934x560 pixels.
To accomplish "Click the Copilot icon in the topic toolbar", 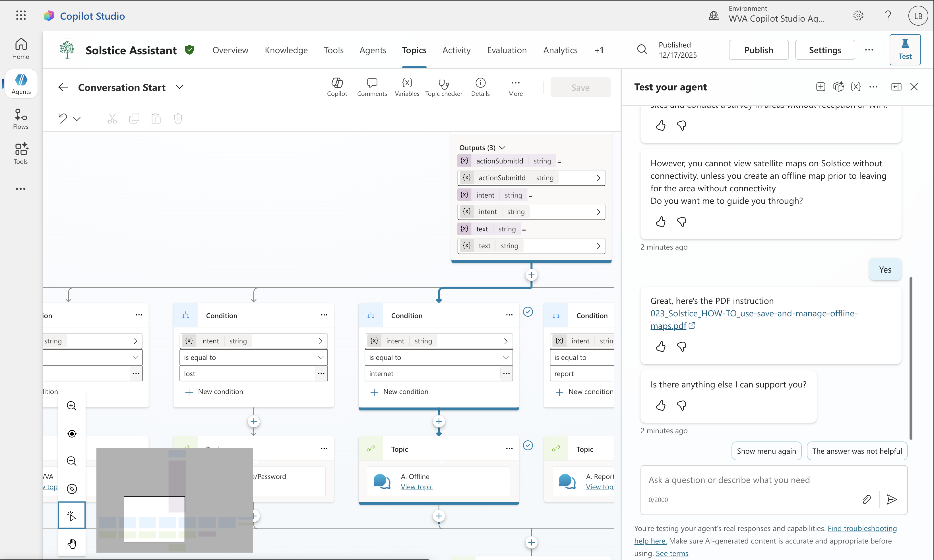I will tap(336, 87).
